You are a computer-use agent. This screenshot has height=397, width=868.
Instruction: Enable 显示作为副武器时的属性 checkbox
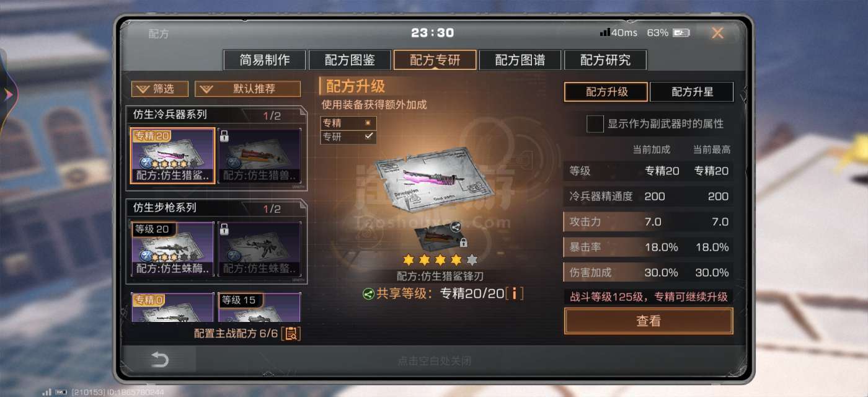click(x=595, y=124)
